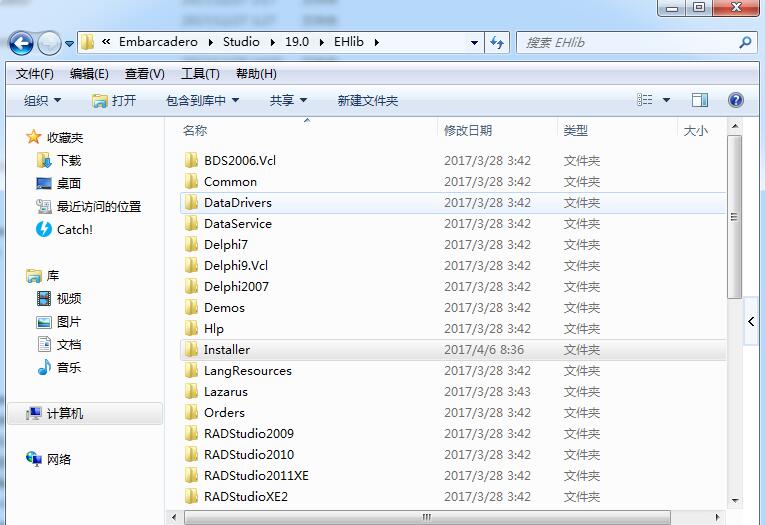The width and height of the screenshot is (765, 525).
Task: Open help with the question mark icon
Action: coord(735,100)
